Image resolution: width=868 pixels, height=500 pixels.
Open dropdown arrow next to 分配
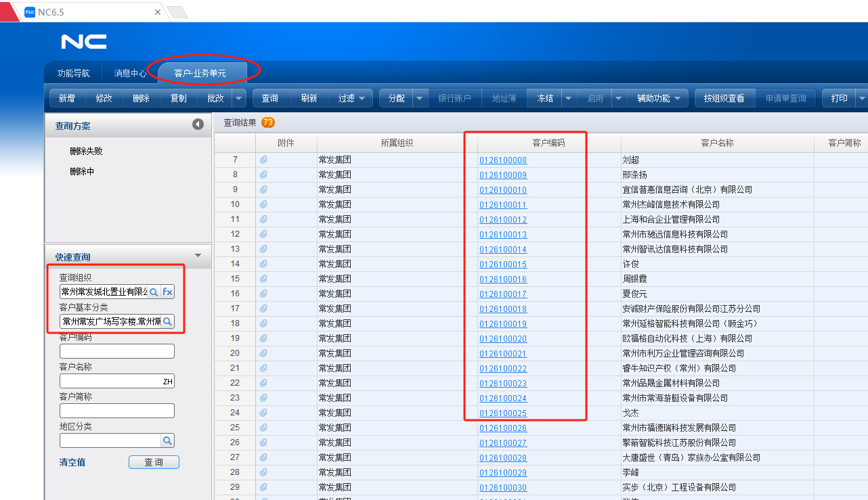(420, 98)
